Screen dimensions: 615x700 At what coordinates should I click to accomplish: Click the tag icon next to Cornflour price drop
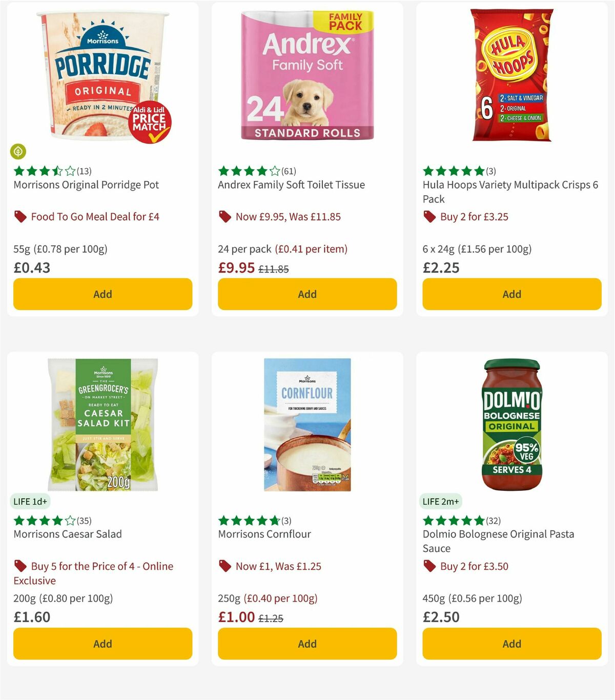coord(224,566)
